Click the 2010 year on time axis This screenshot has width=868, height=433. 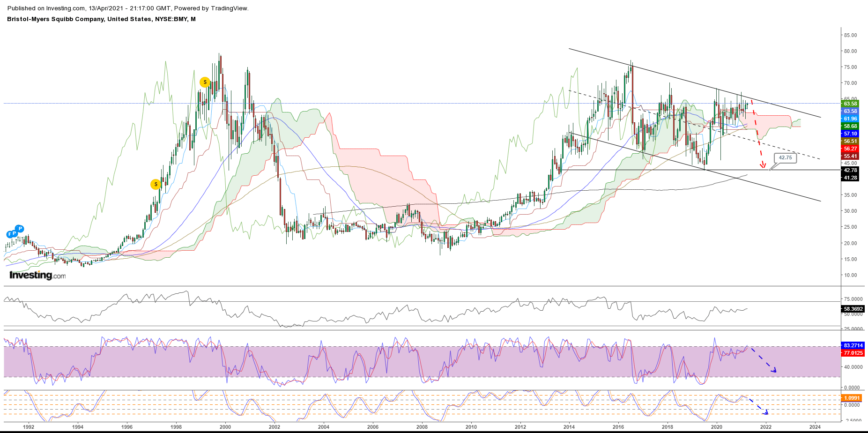(471, 427)
